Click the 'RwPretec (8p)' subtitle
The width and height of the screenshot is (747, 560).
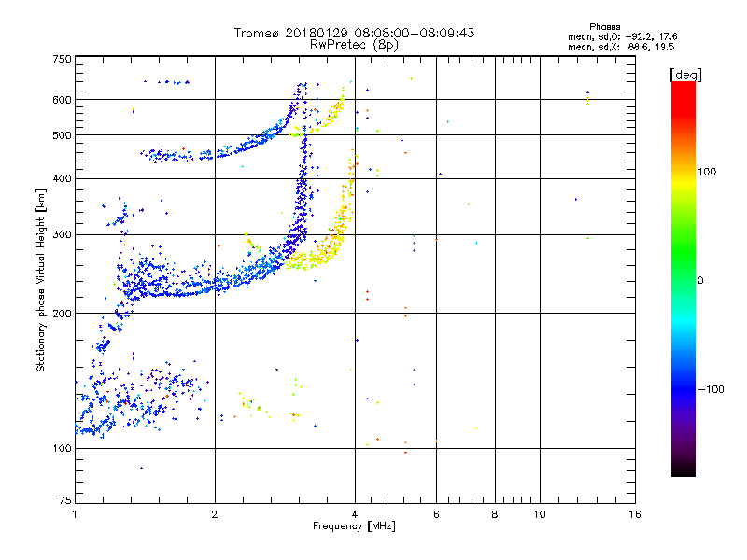click(x=354, y=45)
